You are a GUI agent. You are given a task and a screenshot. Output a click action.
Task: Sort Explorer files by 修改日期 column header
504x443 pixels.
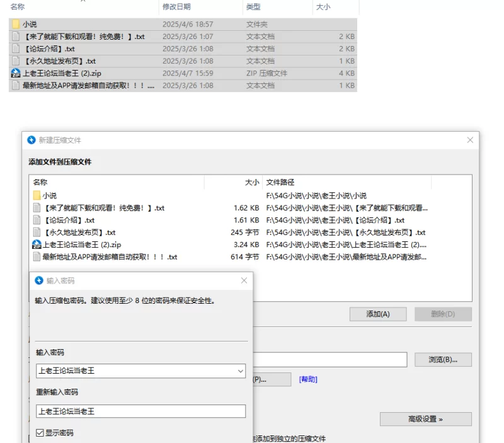click(176, 6)
